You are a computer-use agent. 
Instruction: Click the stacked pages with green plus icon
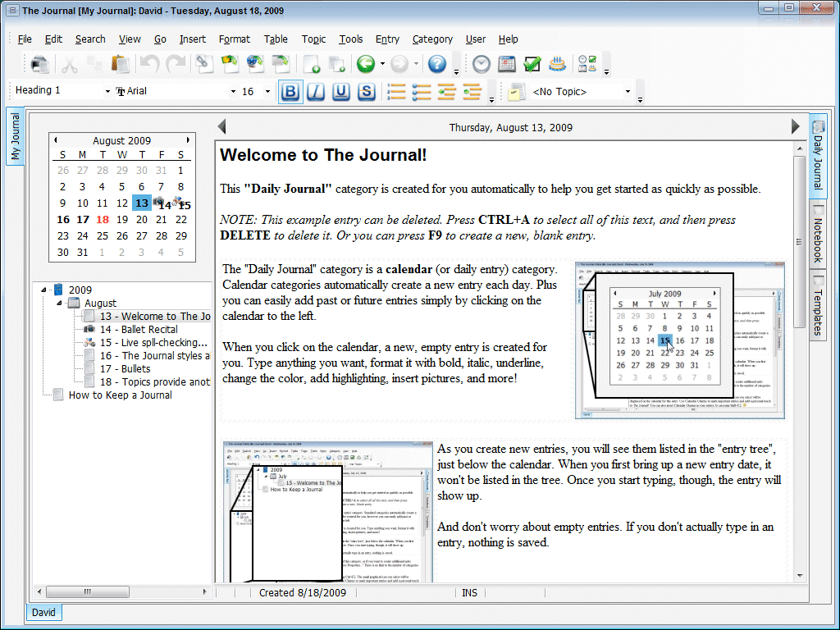(x=336, y=64)
